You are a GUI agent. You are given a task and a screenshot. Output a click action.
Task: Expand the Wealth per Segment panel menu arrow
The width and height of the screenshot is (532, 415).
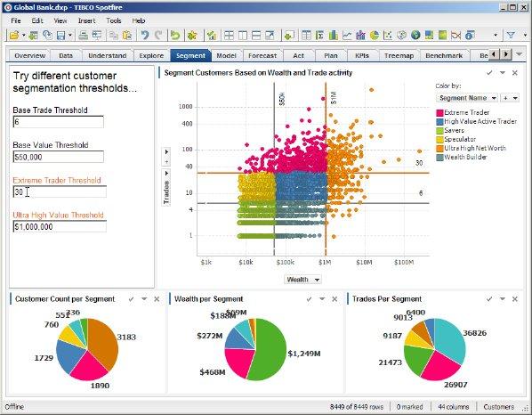tap(322, 299)
